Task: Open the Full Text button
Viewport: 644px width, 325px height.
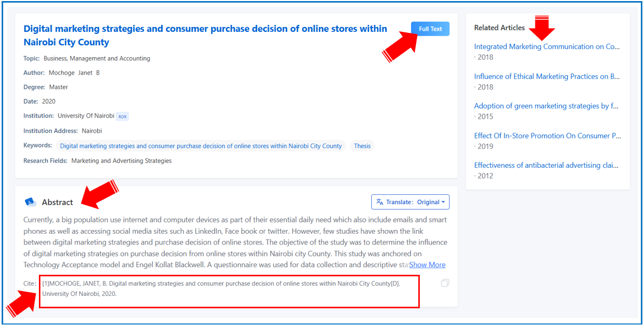Action: point(430,29)
